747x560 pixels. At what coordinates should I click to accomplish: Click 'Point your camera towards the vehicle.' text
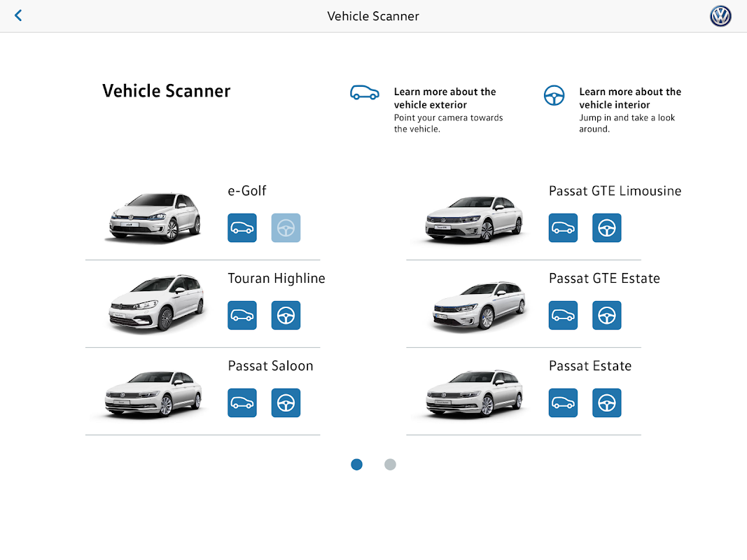tap(448, 123)
